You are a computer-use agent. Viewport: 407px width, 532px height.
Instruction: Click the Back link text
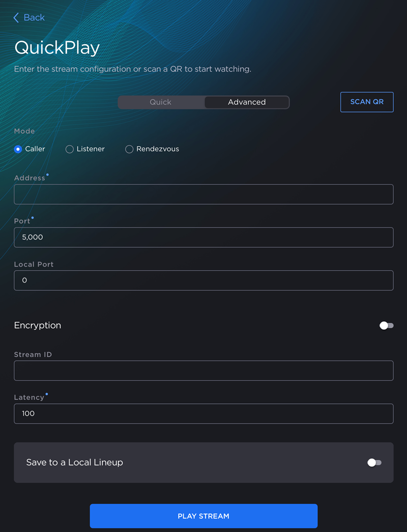pos(33,17)
